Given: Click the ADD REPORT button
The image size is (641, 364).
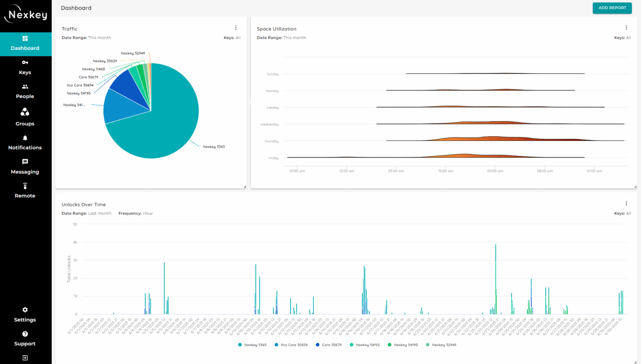Looking at the screenshot, I should (x=612, y=8).
